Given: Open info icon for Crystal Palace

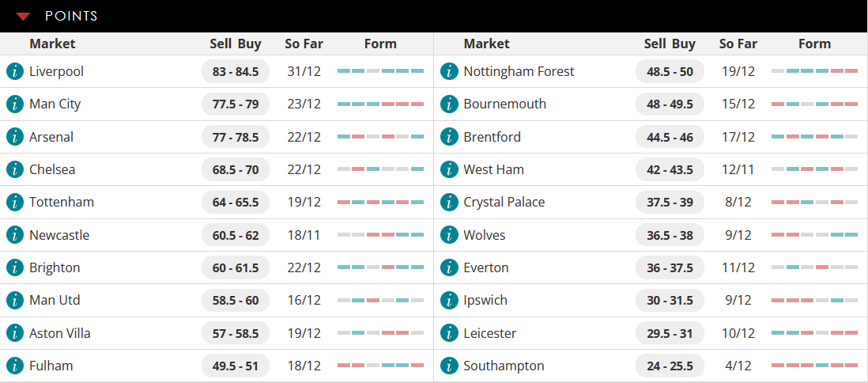Looking at the screenshot, I should point(449,203).
